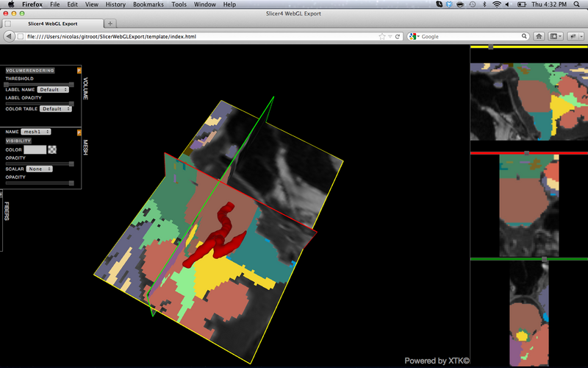Click the orange P icon in Volume panel

(78, 70)
